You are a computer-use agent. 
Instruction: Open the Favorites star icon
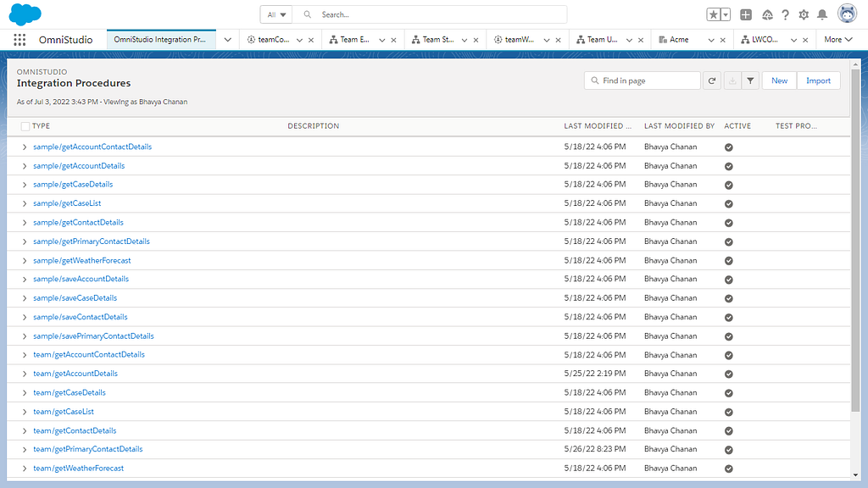pyautogui.click(x=714, y=15)
